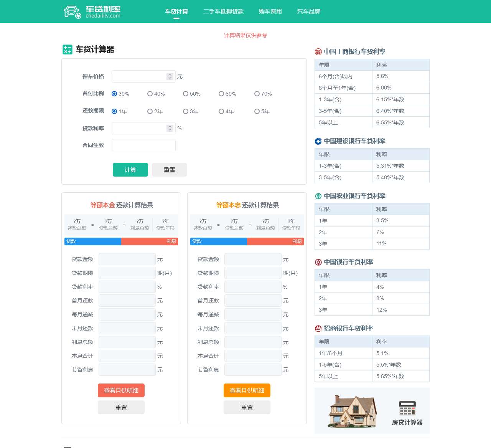Image resolution: width=491 pixels, height=448 pixels.
Task: Open the 二手车抵押贷款 nav tab
Action: (x=223, y=12)
